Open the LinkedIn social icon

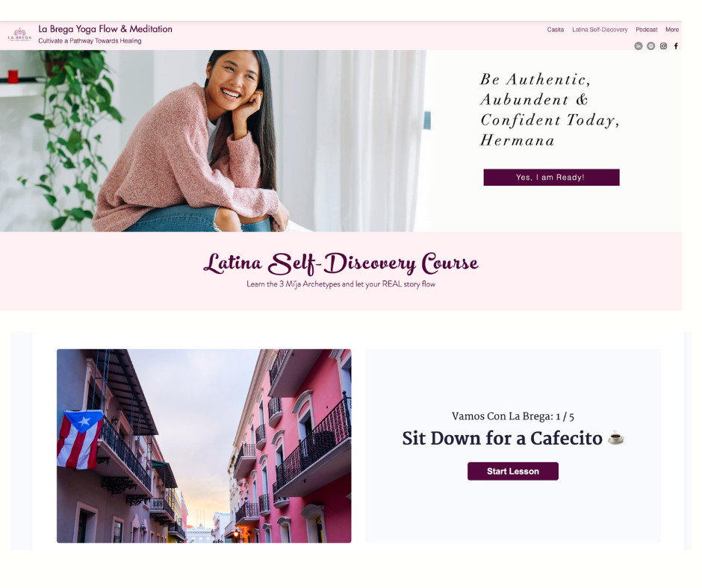click(639, 46)
